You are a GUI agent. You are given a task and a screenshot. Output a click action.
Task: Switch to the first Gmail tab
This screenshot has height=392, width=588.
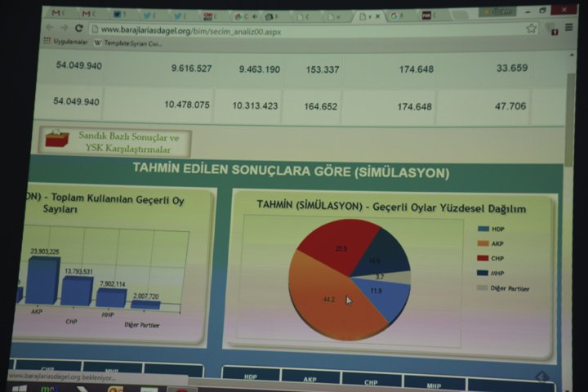coord(59,14)
